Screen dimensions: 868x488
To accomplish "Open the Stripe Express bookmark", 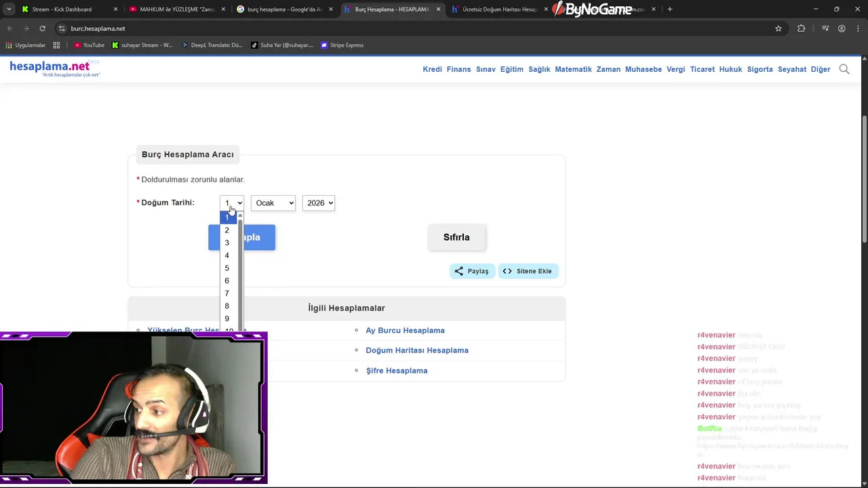I will pyautogui.click(x=342, y=45).
